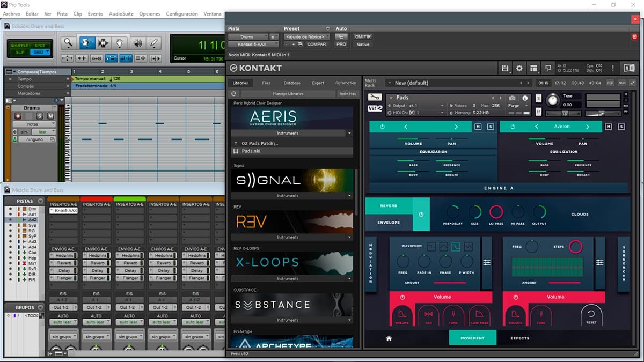Screen dimensions: 644x362
Task: Switch to the Database tab
Action: 292,83
